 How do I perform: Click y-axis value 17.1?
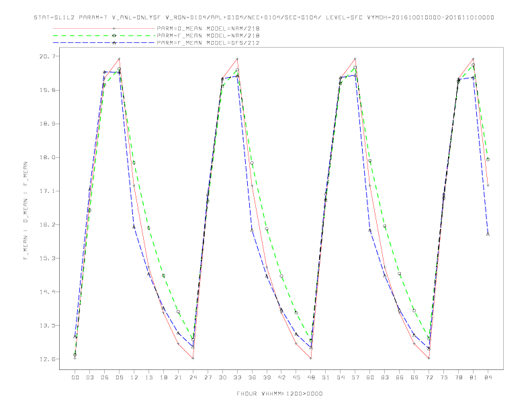pyautogui.click(x=48, y=191)
